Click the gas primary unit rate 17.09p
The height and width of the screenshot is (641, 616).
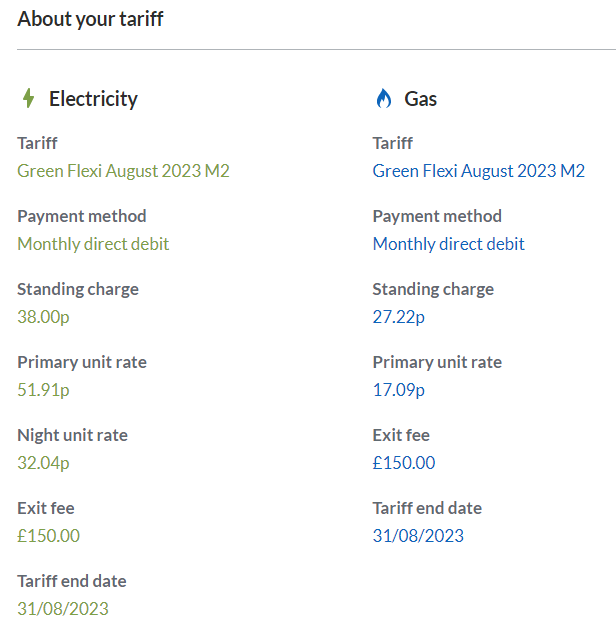click(399, 390)
